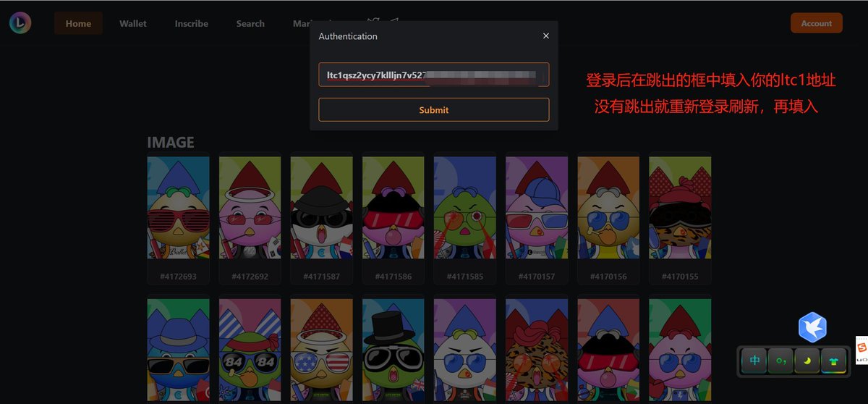This screenshot has width=868, height=404.
Task: Open the blue fedora character in second row
Action: click(178, 351)
